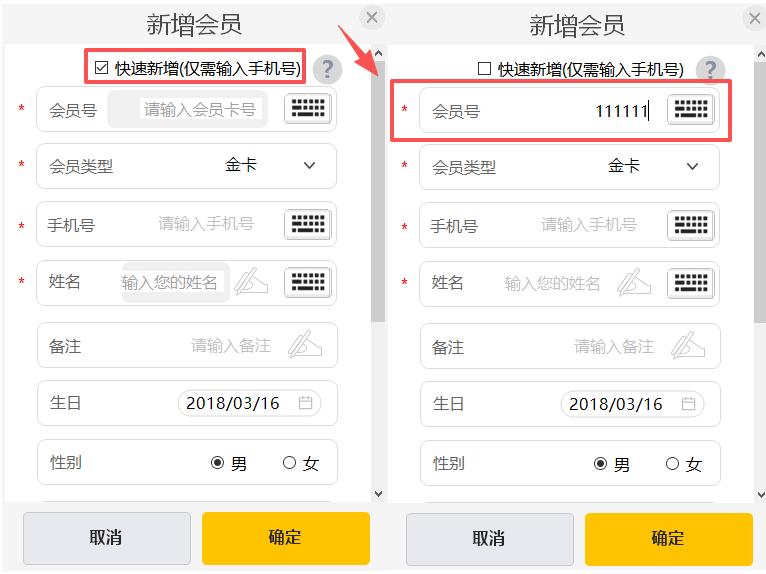Open the 生日 date picker 2018/03/16 in left dialog
This screenshot has width=766, height=574.
247,403
